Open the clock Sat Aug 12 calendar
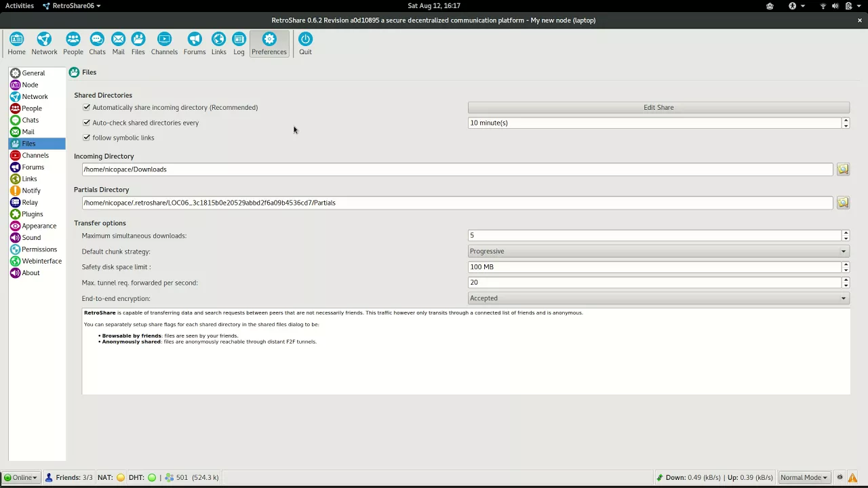The image size is (868, 488). 434,6
